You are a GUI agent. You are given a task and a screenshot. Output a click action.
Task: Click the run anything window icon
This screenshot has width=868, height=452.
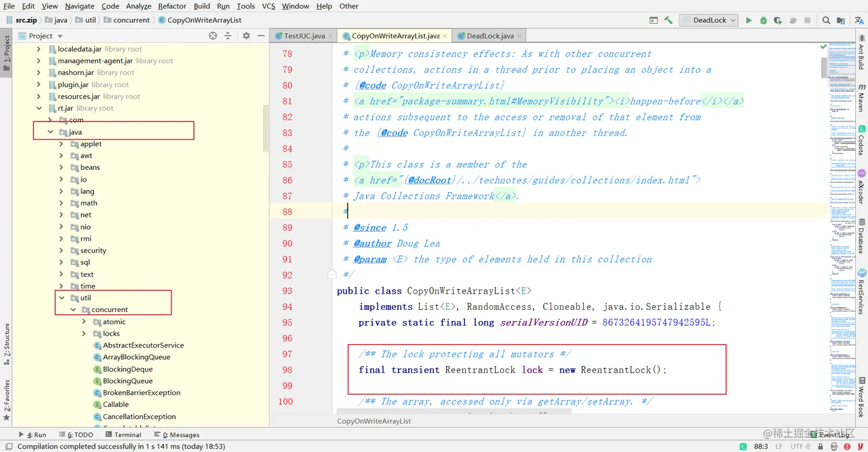pyautogui.click(x=653, y=20)
